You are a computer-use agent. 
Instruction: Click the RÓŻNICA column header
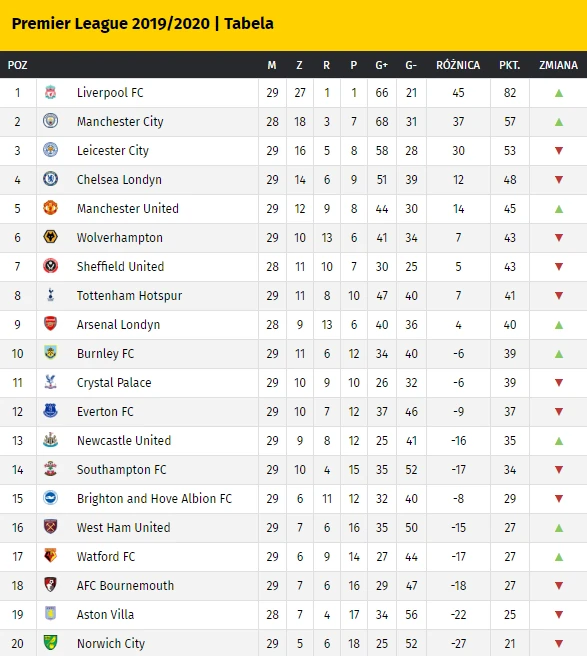point(458,65)
